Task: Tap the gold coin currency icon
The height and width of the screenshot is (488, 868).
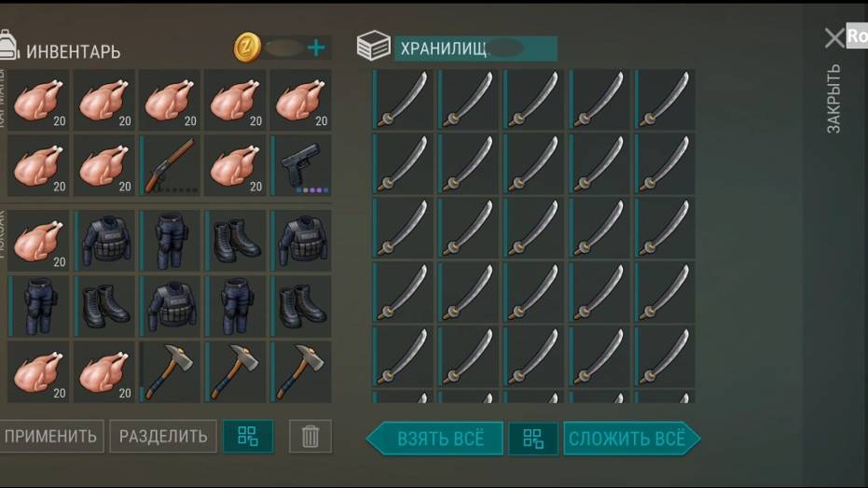Action: tap(247, 48)
